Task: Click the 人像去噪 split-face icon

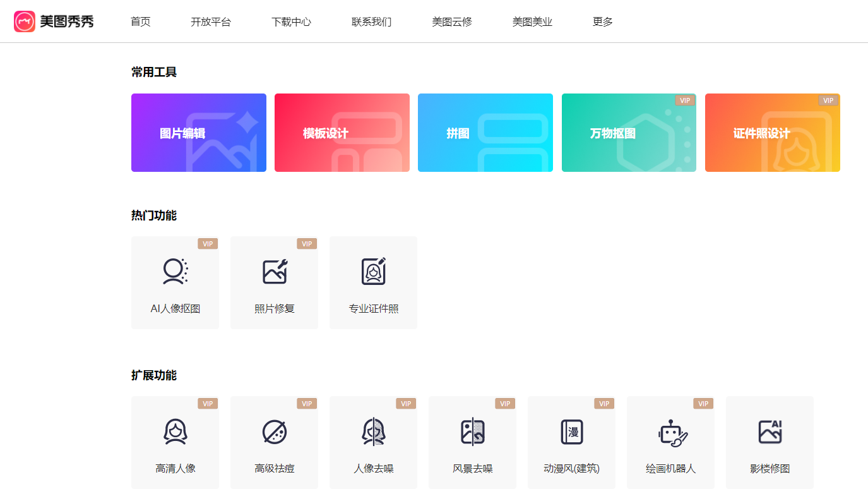Action: [x=374, y=432]
